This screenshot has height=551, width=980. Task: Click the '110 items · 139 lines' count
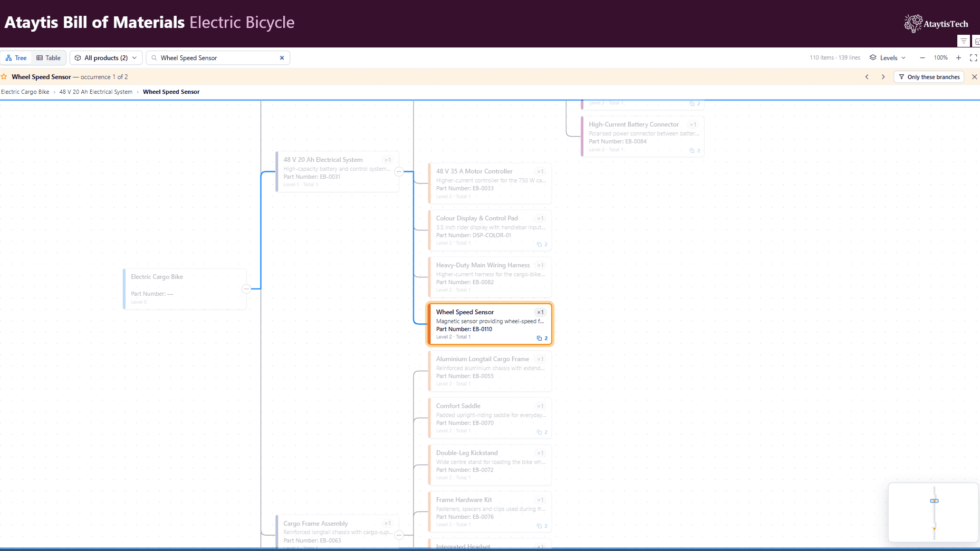click(x=835, y=58)
